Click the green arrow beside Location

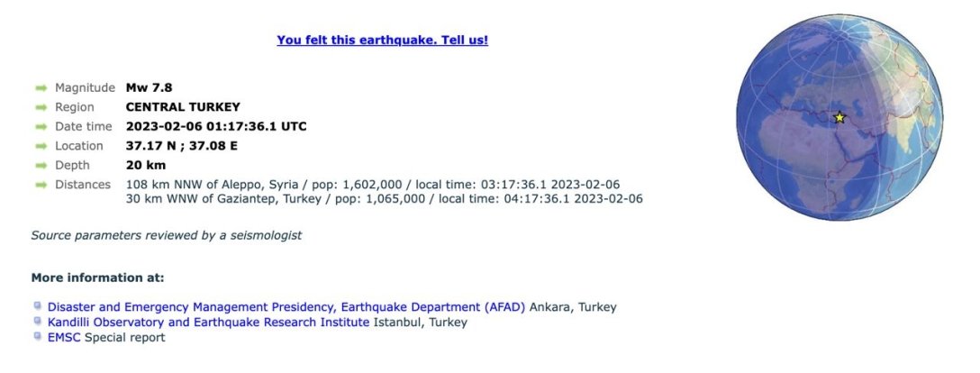41,146
